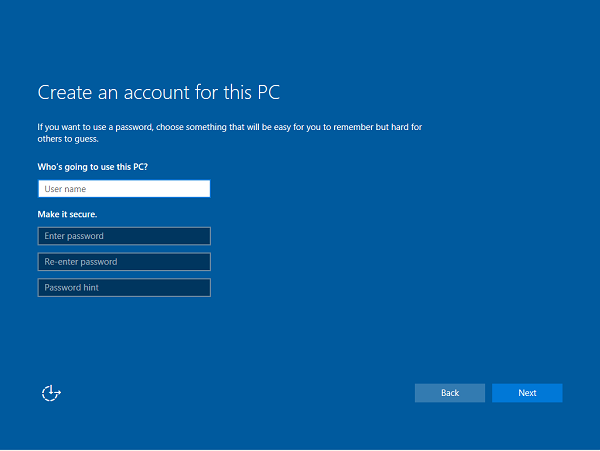Click the Password hint field
This screenshot has width=600, height=451.
click(124, 288)
